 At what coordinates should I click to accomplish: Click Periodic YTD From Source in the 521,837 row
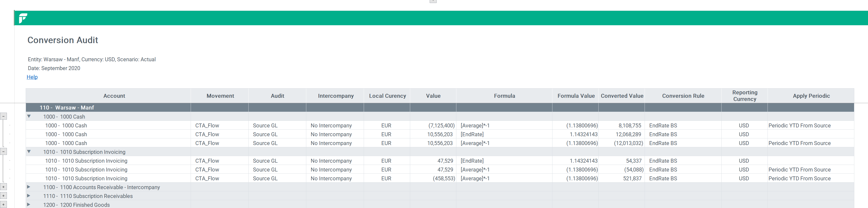pos(799,178)
